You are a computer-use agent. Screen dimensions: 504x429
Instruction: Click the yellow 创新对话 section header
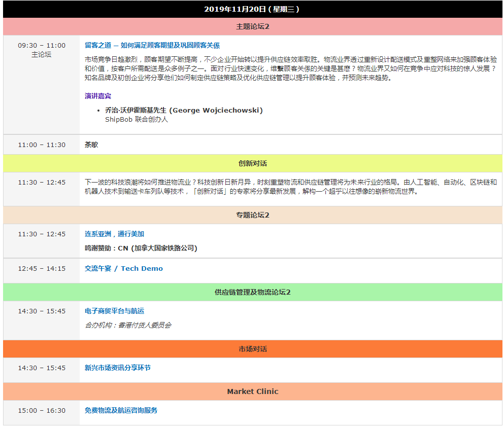point(252,163)
